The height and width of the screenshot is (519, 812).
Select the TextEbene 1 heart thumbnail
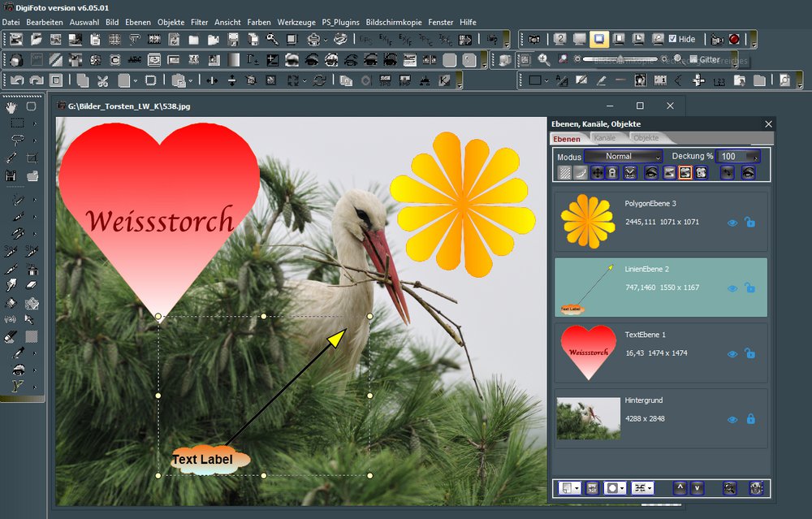588,353
